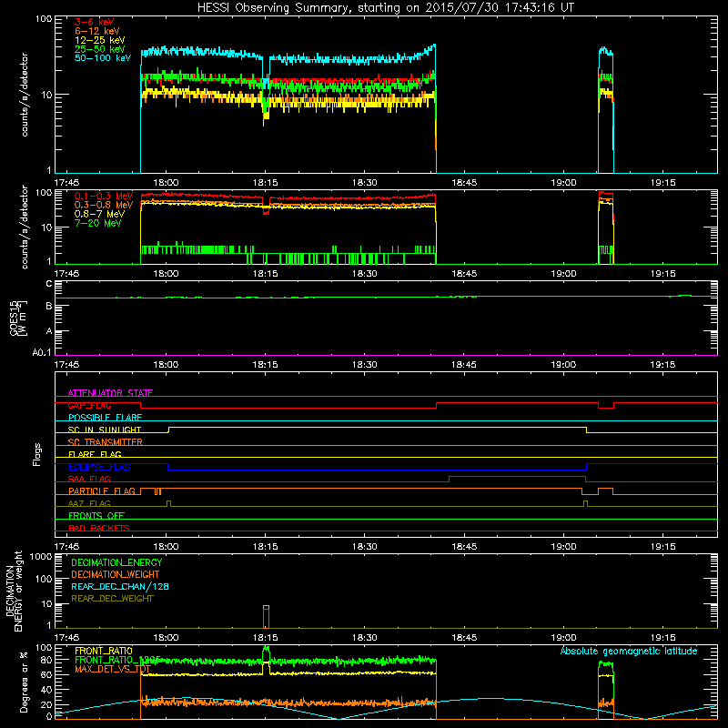Click the 12-25 keV legend label
The width and height of the screenshot is (728, 728).
(x=100, y=40)
